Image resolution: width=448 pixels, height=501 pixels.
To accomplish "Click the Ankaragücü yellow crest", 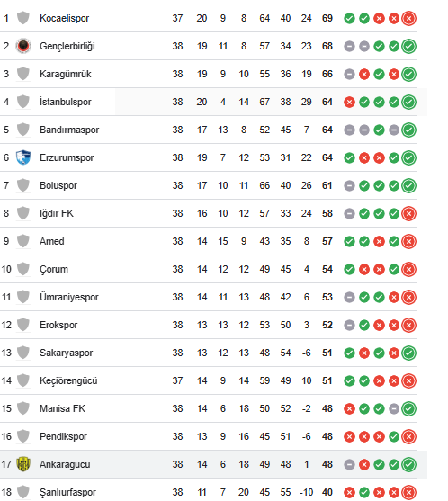I will tap(23, 464).
